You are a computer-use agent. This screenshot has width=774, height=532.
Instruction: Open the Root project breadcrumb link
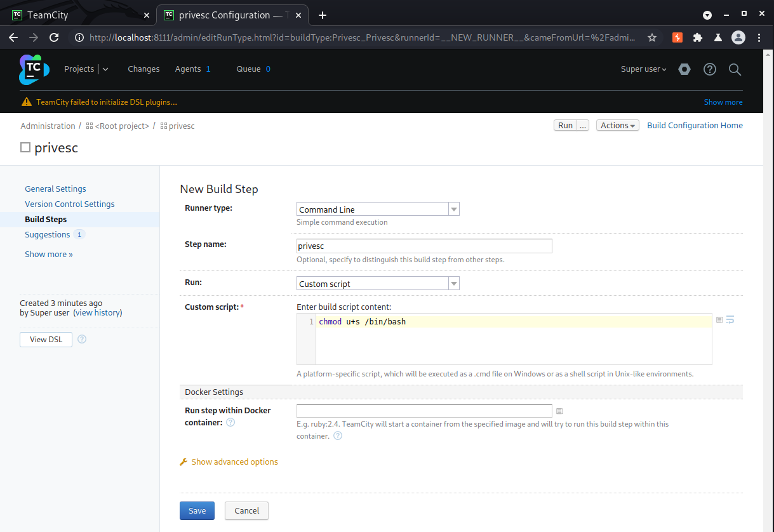(122, 126)
